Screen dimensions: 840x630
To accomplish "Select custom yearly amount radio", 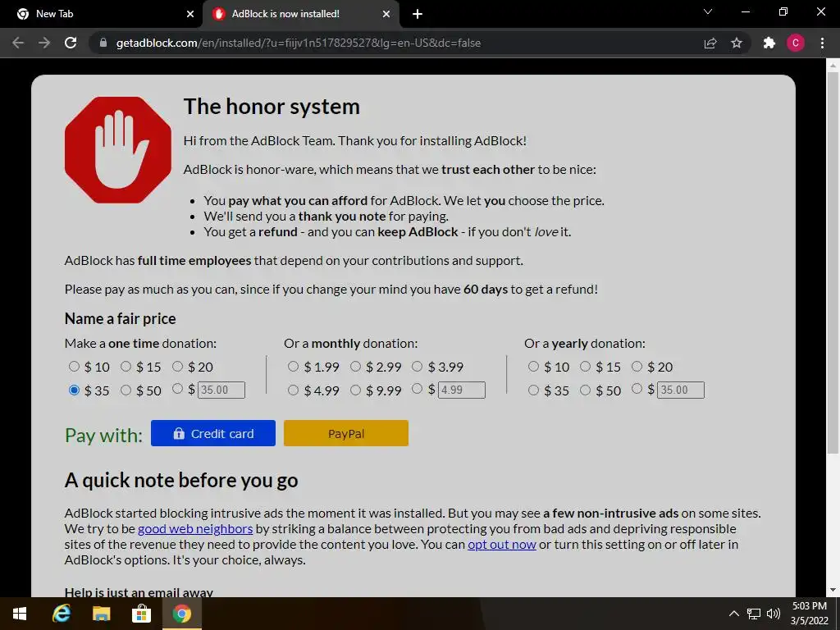I will [637, 389].
